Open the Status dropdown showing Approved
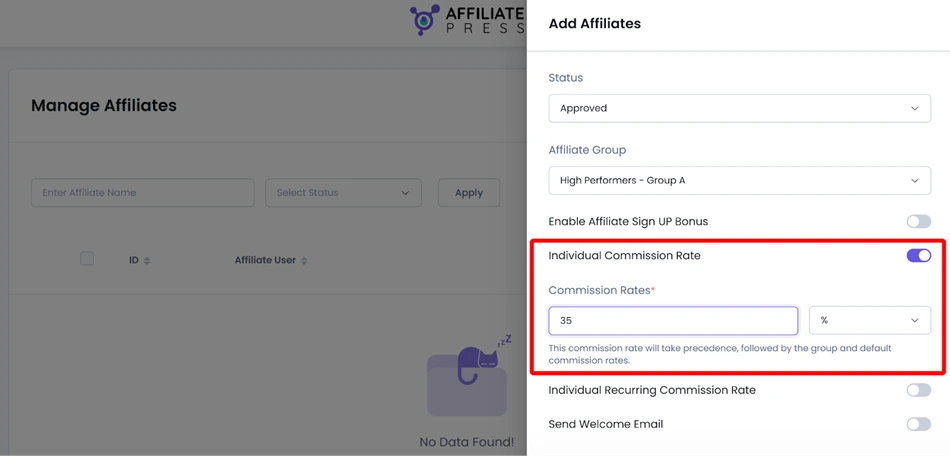Screen dimensions: 950x456 point(739,108)
